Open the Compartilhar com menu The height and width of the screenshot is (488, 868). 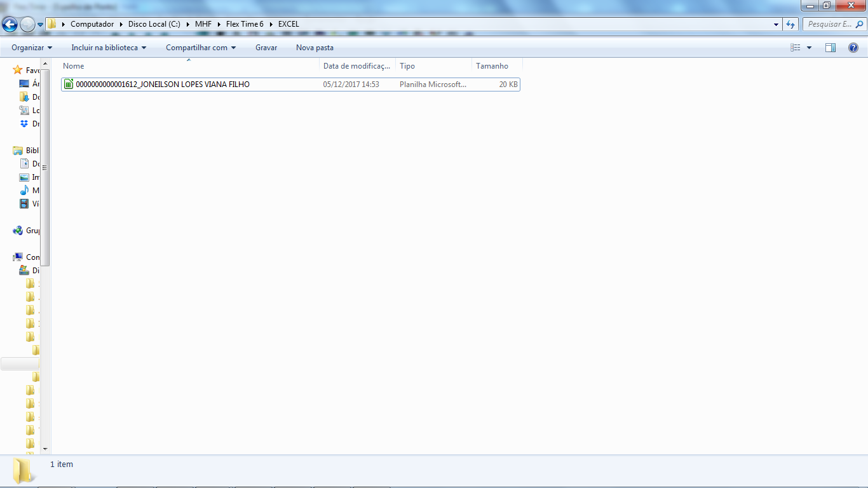pos(201,48)
